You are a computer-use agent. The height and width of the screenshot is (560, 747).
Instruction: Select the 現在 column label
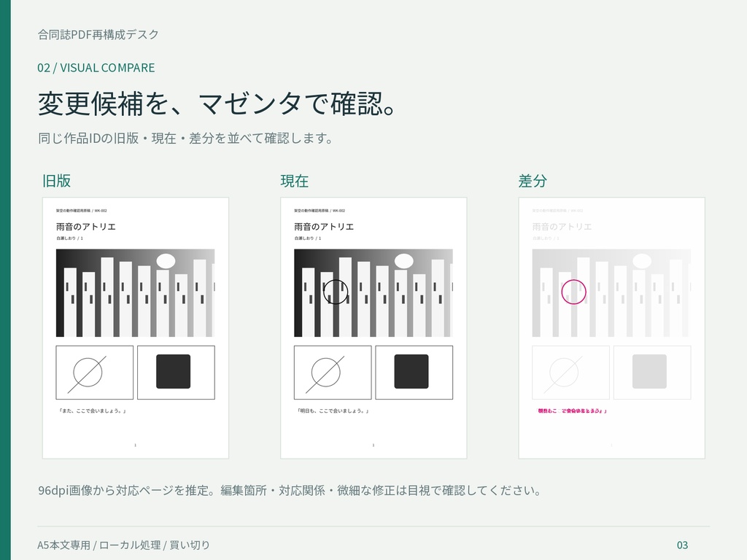click(295, 181)
